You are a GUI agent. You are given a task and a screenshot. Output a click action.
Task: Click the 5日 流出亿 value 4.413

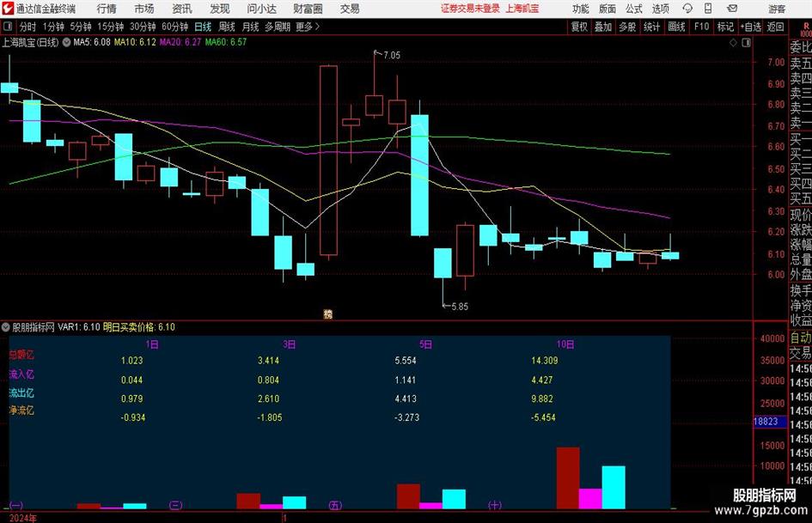[406, 398]
